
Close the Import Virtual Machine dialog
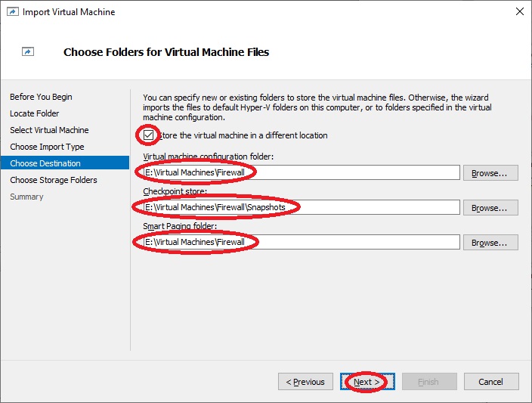[x=519, y=11]
